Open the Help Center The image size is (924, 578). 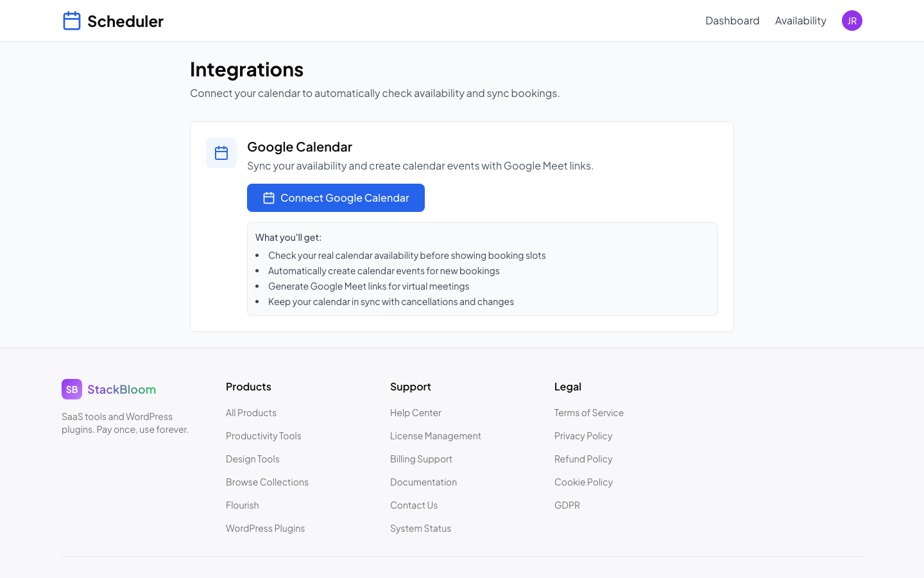click(x=415, y=413)
